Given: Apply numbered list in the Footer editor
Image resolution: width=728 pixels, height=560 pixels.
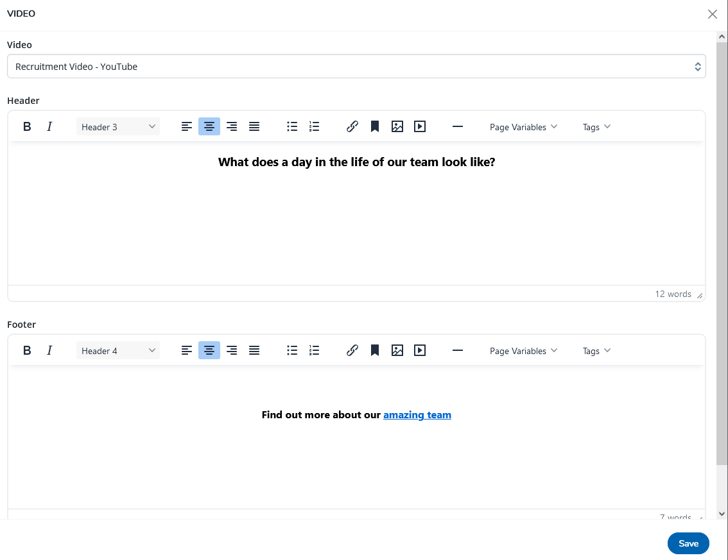Looking at the screenshot, I should click(314, 350).
